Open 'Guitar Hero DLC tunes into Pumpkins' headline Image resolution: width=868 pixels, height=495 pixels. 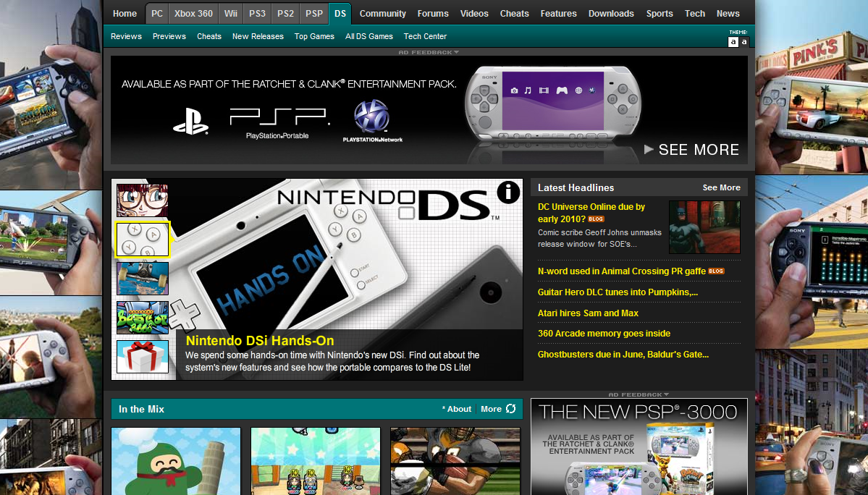click(x=618, y=292)
